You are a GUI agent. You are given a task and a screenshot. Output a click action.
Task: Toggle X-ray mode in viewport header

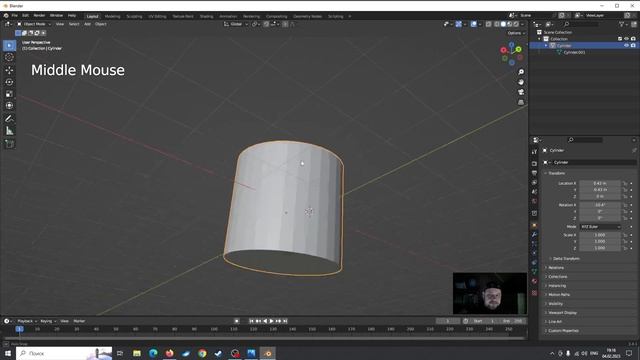click(489, 24)
